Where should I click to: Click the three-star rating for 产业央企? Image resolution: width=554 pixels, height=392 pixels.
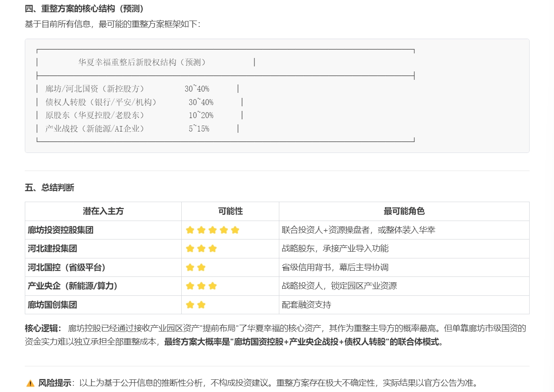tap(201, 286)
